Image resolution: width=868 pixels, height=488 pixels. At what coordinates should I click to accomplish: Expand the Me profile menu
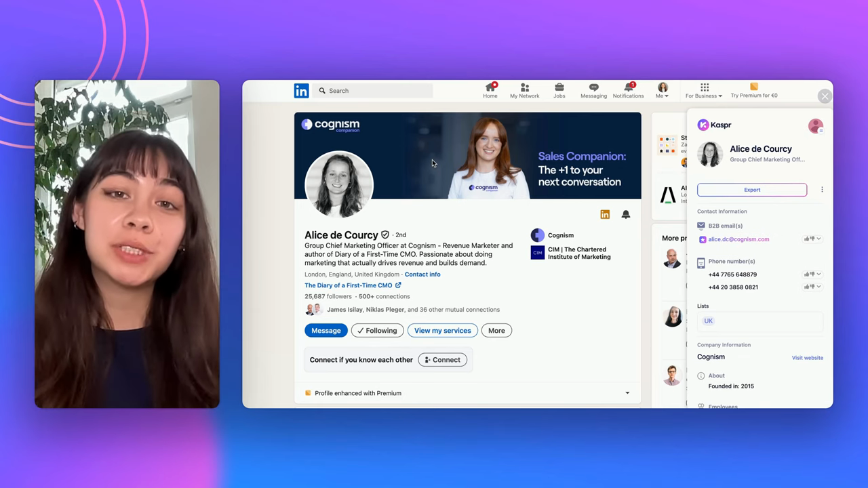coord(663,91)
